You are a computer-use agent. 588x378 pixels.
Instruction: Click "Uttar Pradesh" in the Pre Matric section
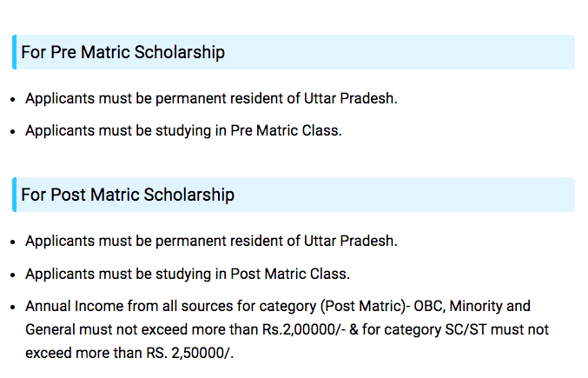pyautogui.click(x=349, y=98)
